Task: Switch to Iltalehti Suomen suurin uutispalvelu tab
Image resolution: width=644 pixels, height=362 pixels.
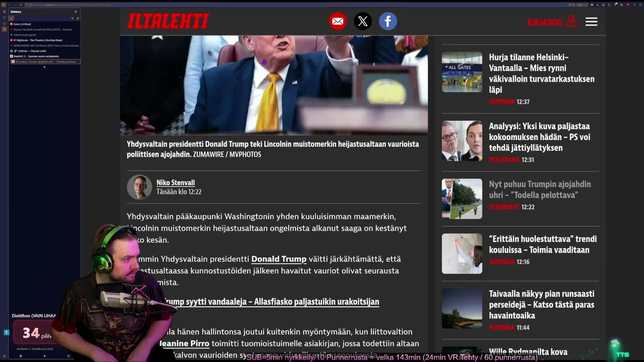Action: click(x=44, y=56)
